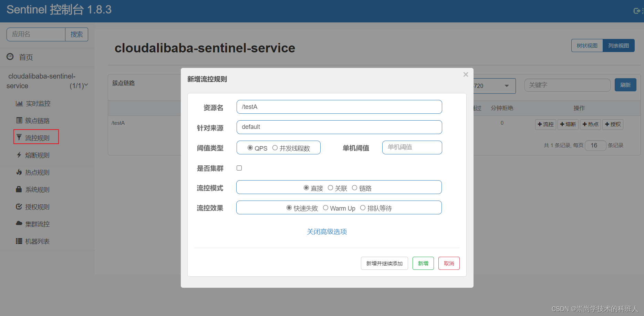Click the list icon for 机器列表

(x=19, y=241)
